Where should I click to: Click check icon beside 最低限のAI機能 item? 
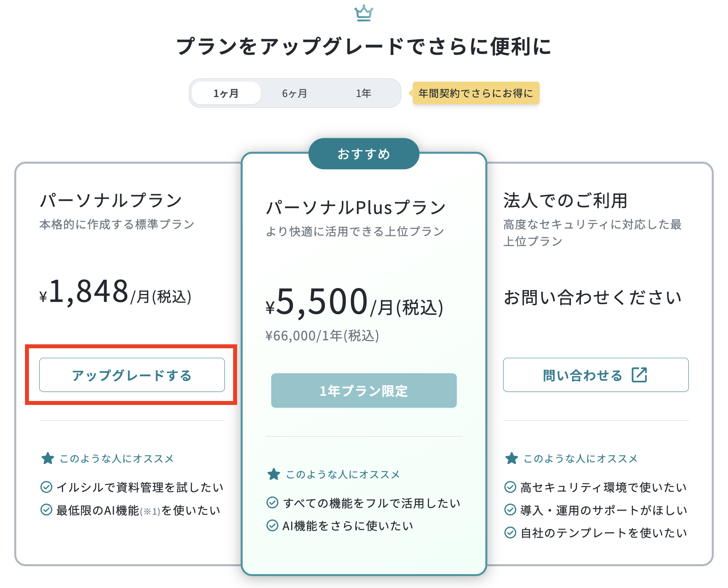(x=46, y=510)
